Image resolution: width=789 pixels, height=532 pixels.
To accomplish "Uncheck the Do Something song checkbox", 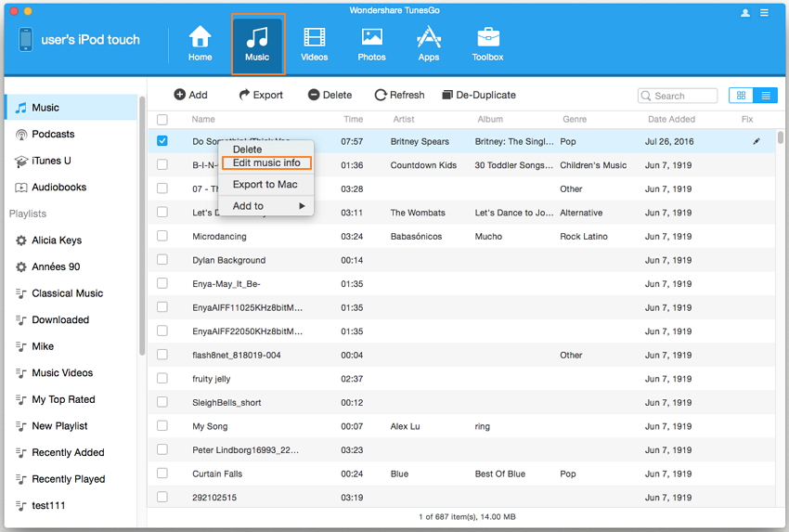I will click(162, 141).
